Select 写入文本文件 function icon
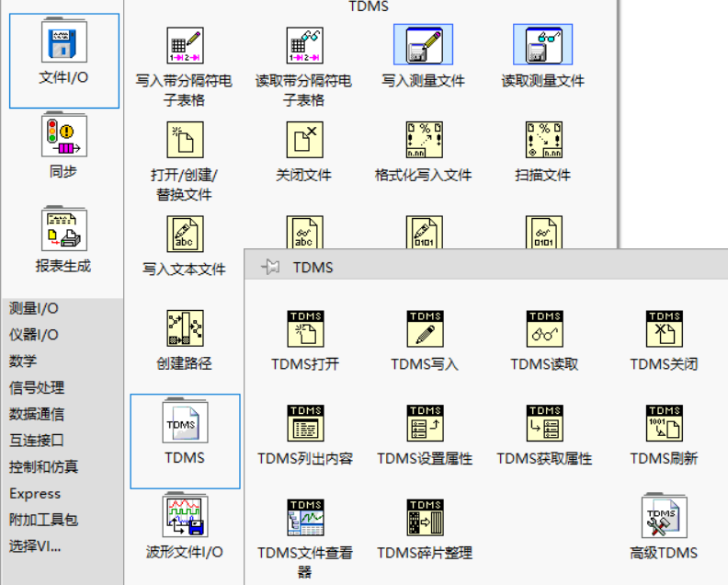The height and width of the screenshot is (585, 728). click(185, 234)
